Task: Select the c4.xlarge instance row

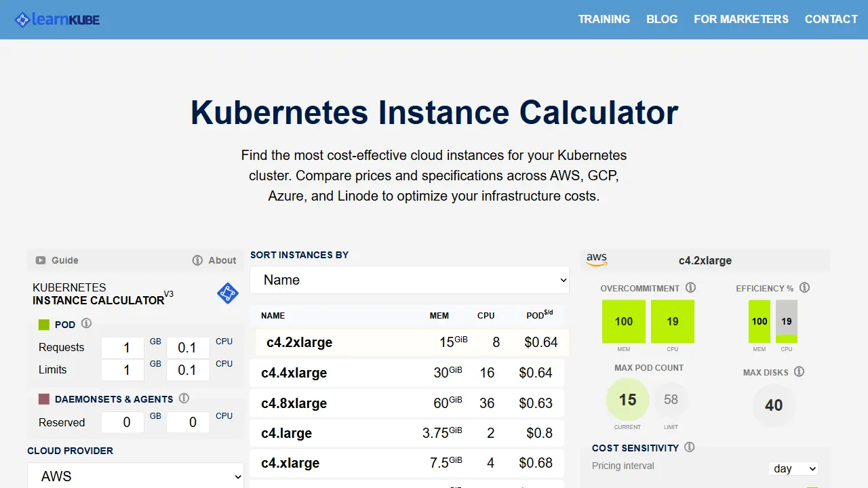Action: [x=407, y=463]
